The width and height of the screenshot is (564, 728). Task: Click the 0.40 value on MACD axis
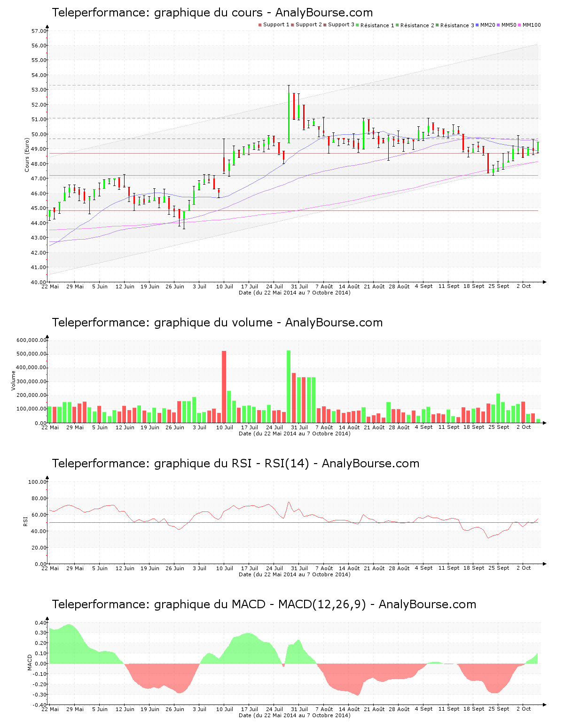coord(40,623)
